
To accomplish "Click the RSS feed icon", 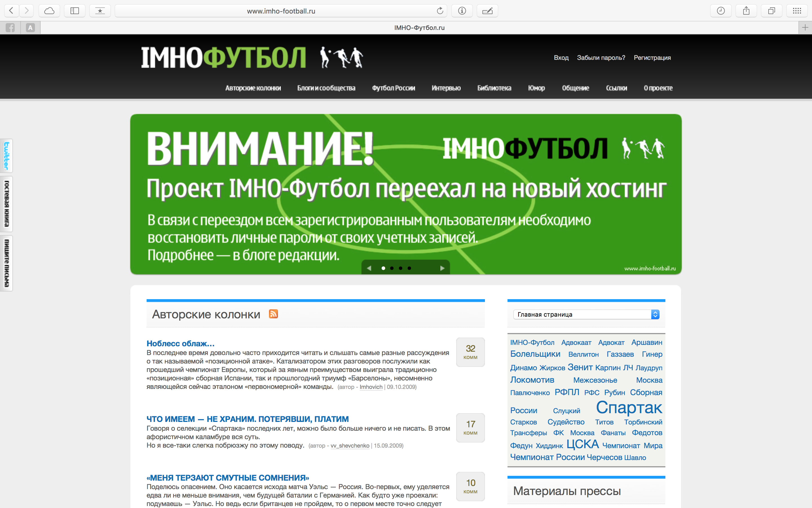I will point(273,314).
